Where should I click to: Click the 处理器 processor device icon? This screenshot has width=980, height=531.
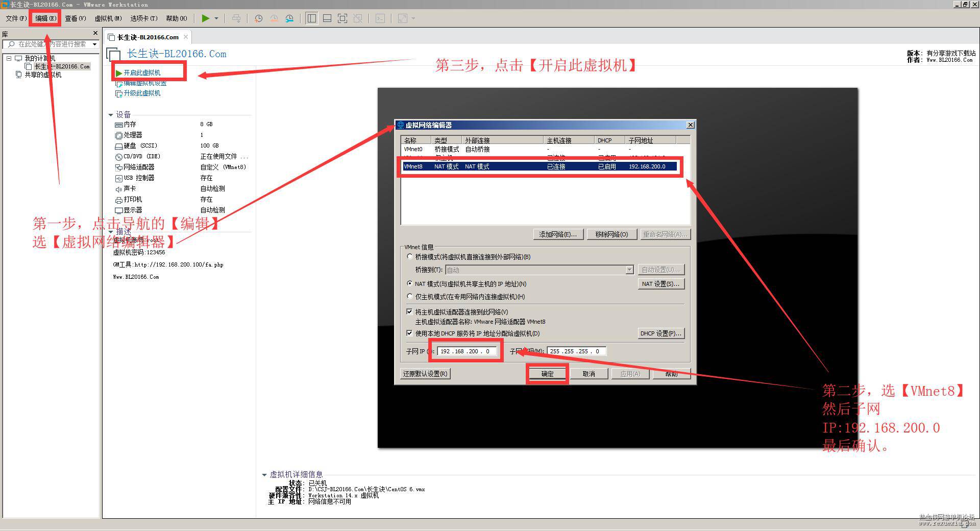point(118,135)
